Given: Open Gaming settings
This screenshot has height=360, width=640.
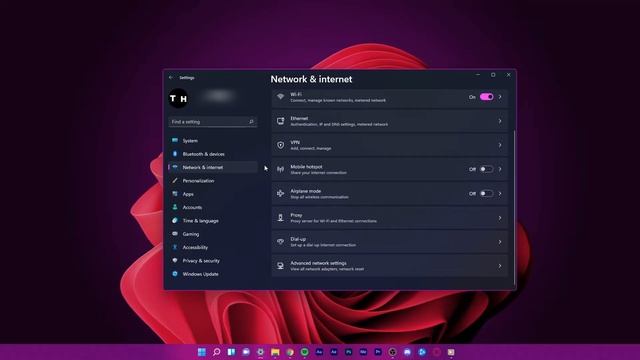Looking at the screenshot, I should [x=213, y=234].
